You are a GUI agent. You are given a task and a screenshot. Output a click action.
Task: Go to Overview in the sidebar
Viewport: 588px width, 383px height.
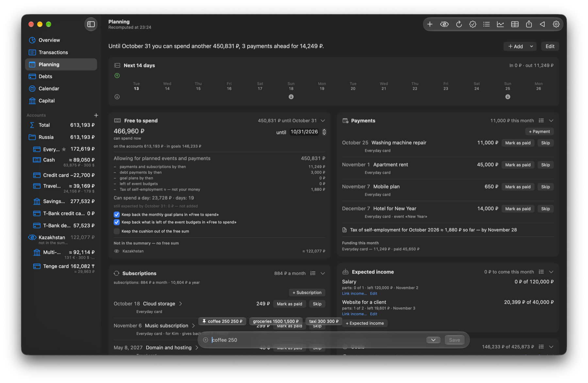[61, 40]
